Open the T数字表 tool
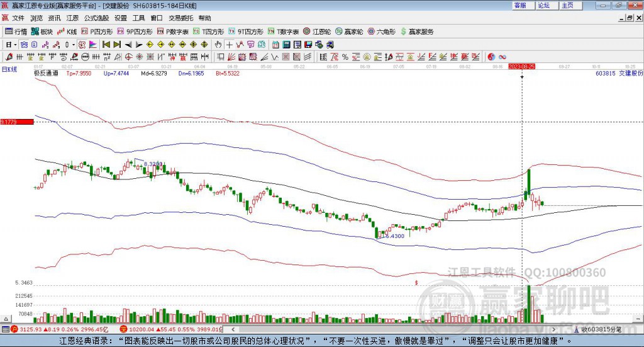 284,31
